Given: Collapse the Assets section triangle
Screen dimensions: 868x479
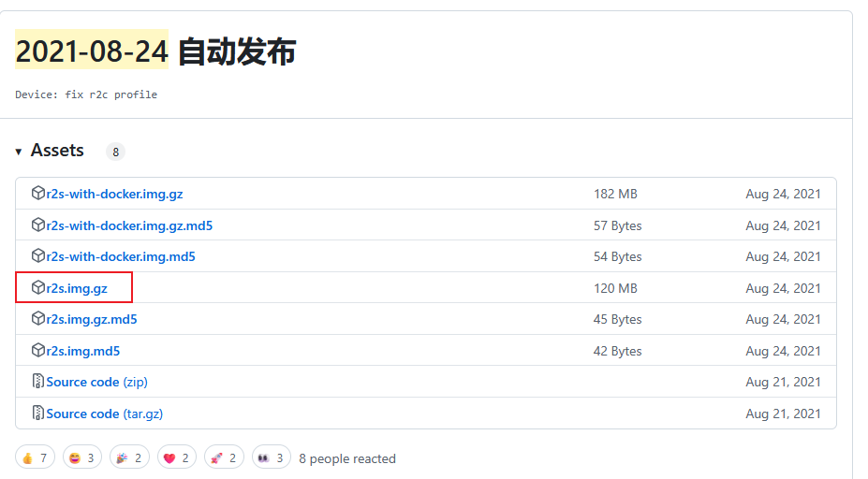Looking at the screenshot, I should [x=19, y=152].
